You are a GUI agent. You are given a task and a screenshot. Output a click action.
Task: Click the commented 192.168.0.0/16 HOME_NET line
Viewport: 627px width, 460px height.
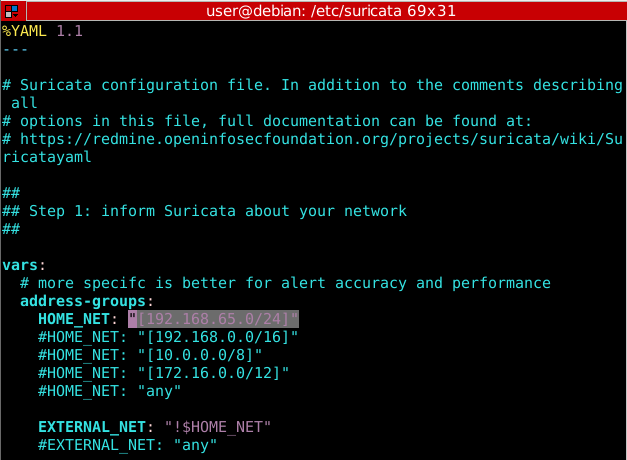click(168, 337)
